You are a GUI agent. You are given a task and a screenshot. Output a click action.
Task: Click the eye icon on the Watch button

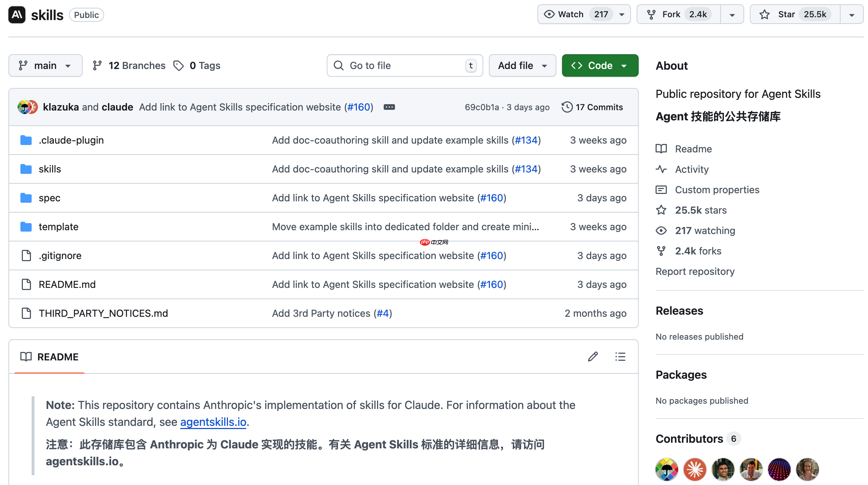pyautogui.click(x=549, y=14)
